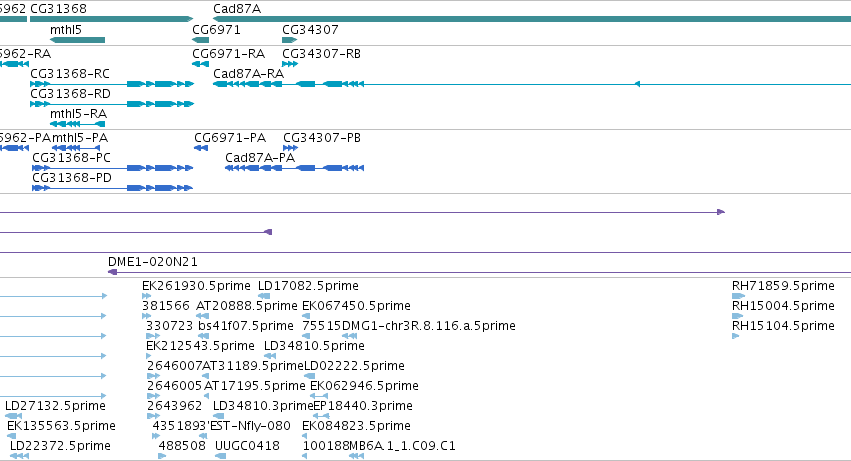The image size is (851, 461).
Task: Click the LD34810.5prime EST label
Action: pyautogui.click(x=314, y=346)
